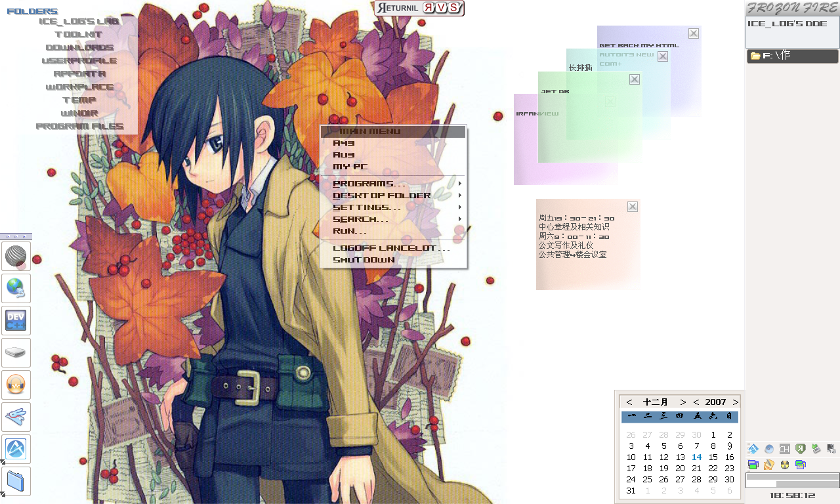Image resolution: width=840 pixels, height=504 pixels.
Task: Click the calendar month label '十二月'
Action: pyautogui.click(x=656, y=402)
